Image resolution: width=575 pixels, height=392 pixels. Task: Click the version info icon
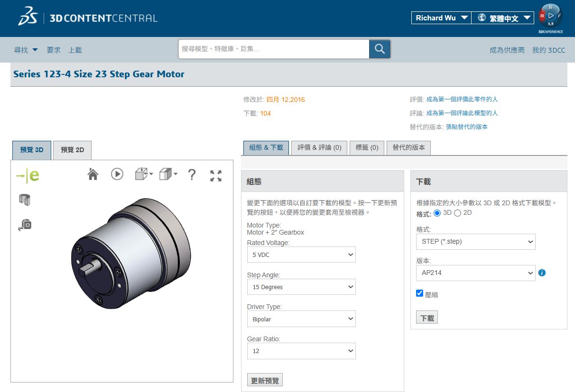[x=542, y=273]
